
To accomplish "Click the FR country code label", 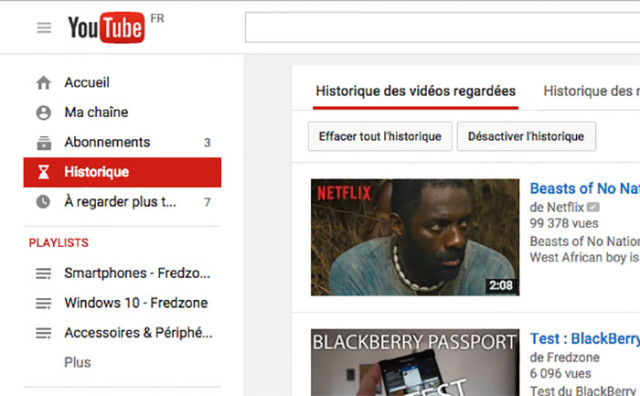I will tap(157, 18).
